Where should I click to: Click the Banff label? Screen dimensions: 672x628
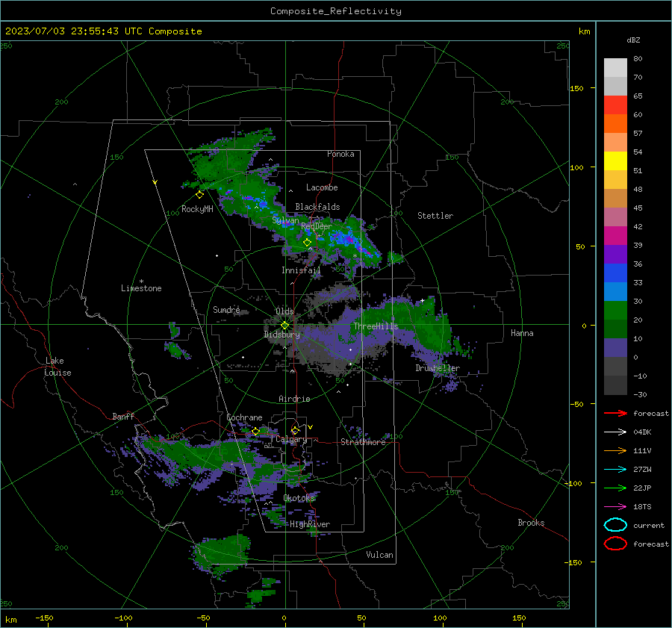(x=123, y=416)
